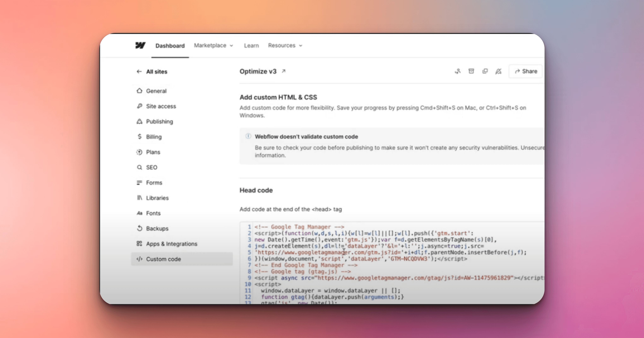Open the Learn link in the top navigation
The height and width of the screenshot is (338, 644).
pyautogui.click(x=251, y=45)
